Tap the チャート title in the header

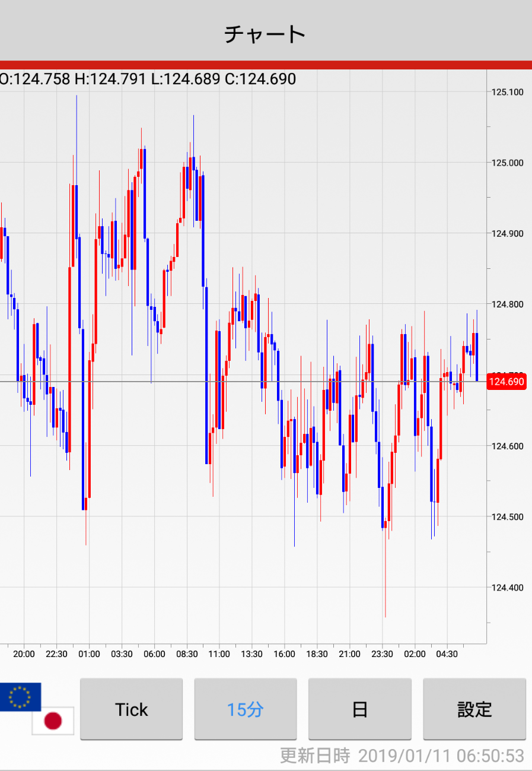pyautogui.click(x=265, y=34)
